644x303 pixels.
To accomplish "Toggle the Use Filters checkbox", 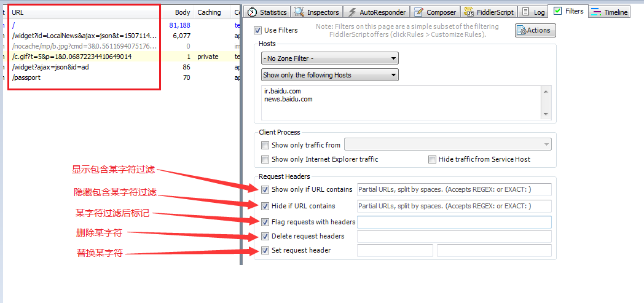I will (x=257, y=30).
